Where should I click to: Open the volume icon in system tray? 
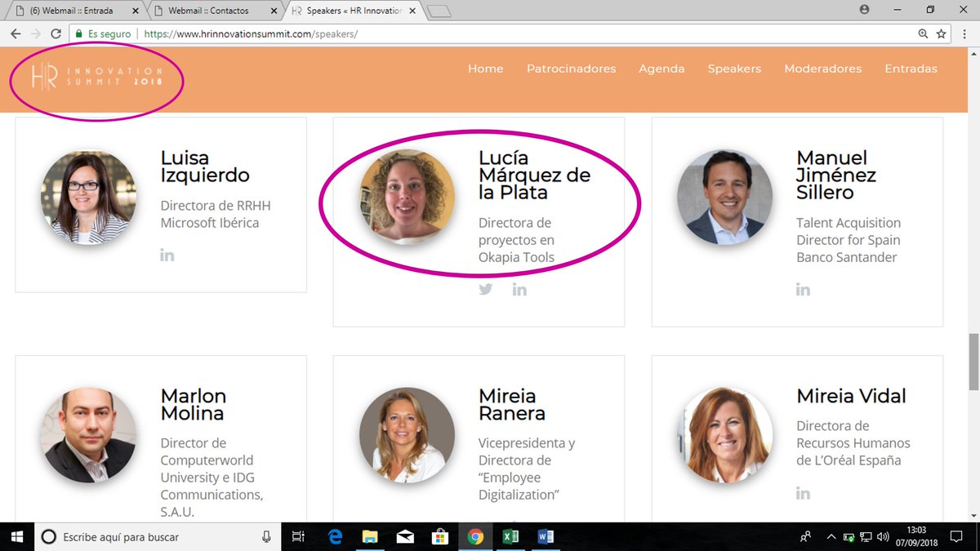[x=883, y=536]
